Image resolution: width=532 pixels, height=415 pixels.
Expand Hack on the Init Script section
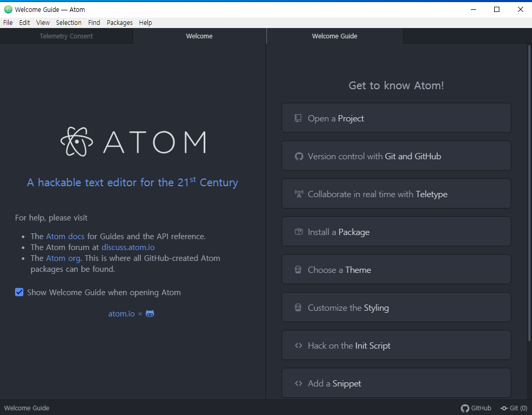point(396,345)
